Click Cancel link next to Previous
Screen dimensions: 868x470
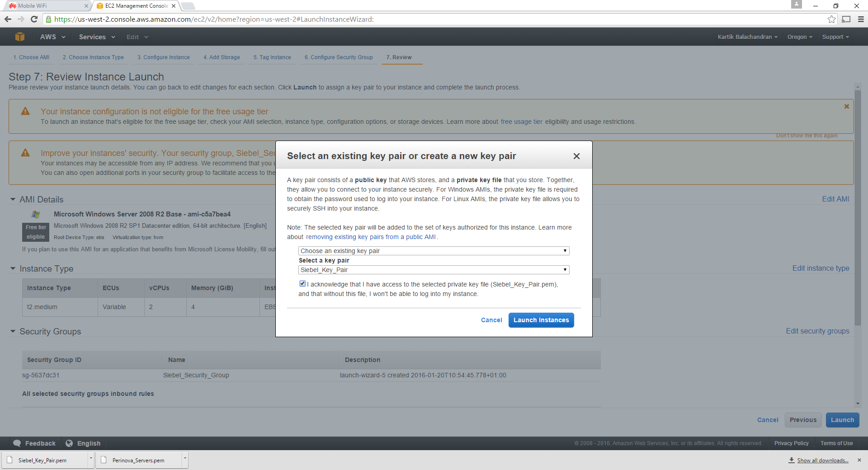point(768,420)
